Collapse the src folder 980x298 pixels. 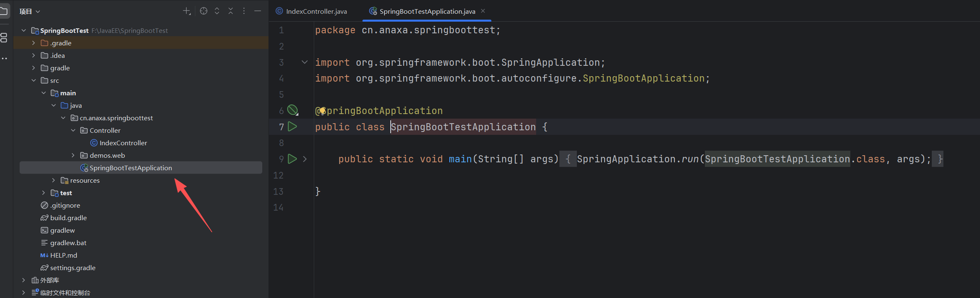34,80
